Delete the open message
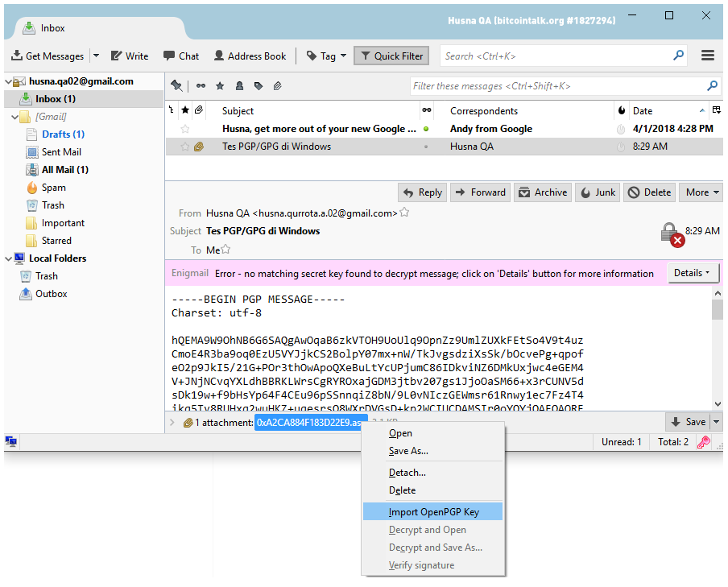 [650, 192]
